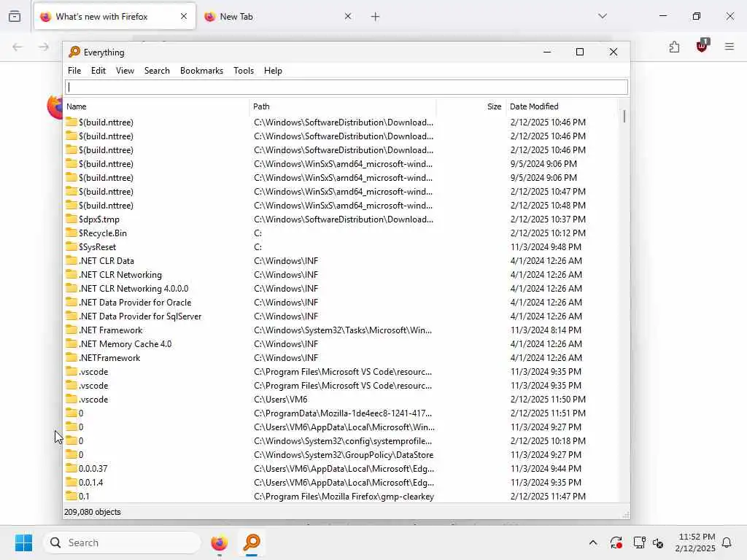
Task: Click the date 11/3/2024 8:14 PM
Action: pos(546,330)
